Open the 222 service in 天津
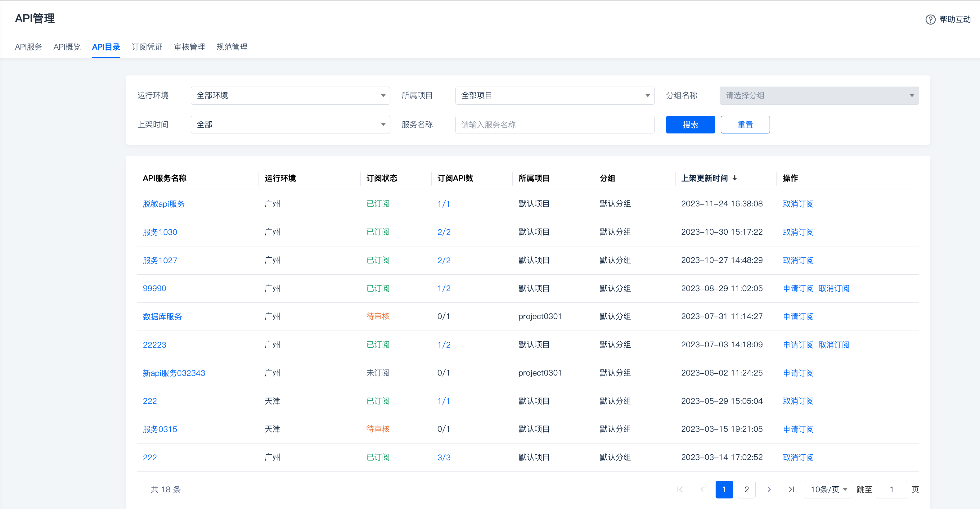Viewport: 980px width, 509px height. click(x=150, y=401)
